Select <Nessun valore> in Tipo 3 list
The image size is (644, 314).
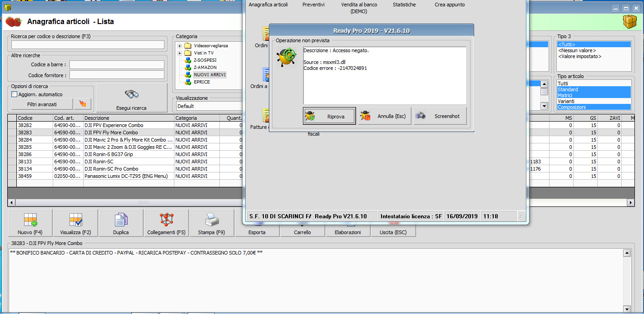(594, 50)
